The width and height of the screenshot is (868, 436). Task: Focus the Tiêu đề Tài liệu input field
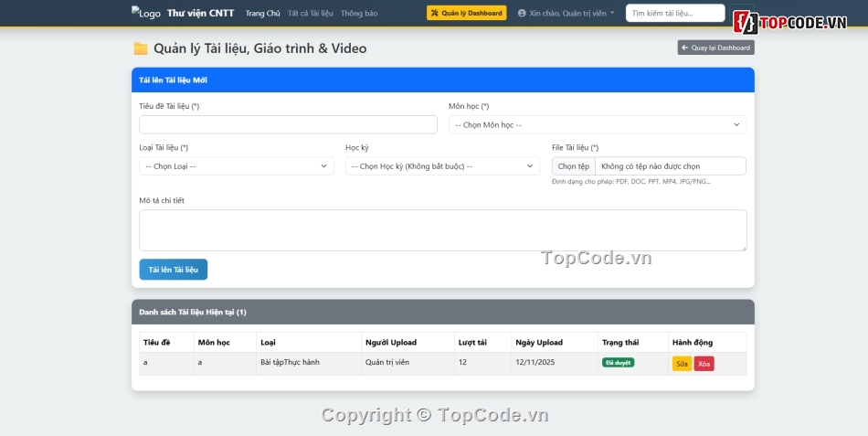[288, 124]
